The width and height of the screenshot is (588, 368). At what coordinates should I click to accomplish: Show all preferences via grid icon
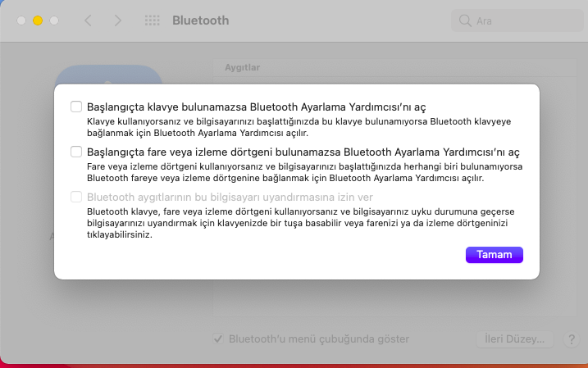(x=152, y=20)
